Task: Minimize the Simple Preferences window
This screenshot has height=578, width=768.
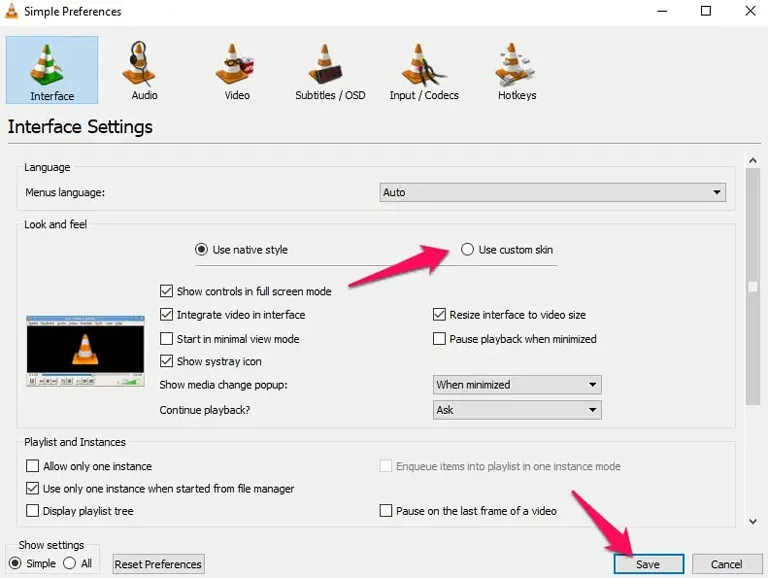Action: click(x=662, y=11)
